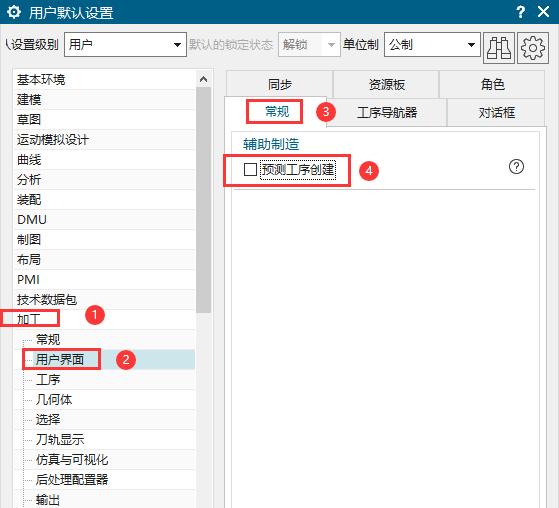
Task: Click the 辅助制造 section heading
Action: pyautogui.click(x=271, y=144)
